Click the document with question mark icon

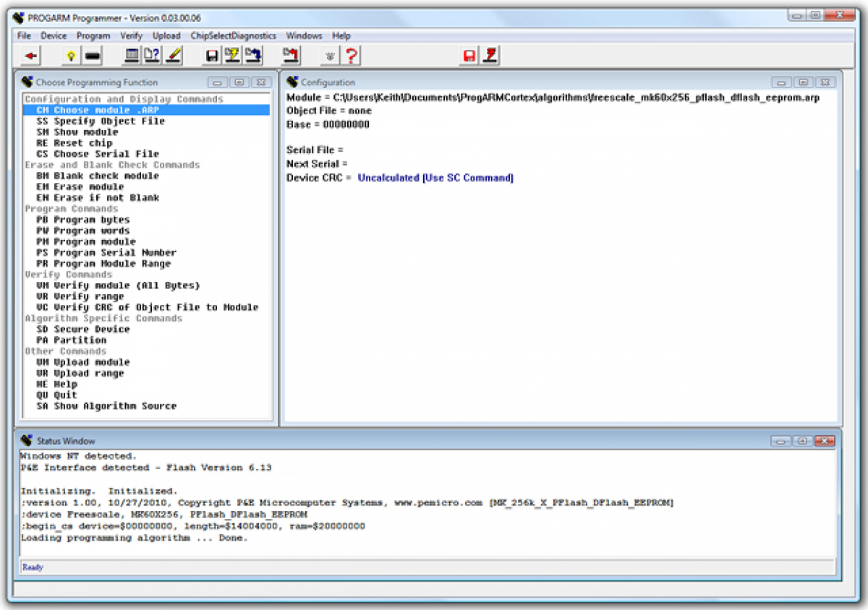click(152, 56)
